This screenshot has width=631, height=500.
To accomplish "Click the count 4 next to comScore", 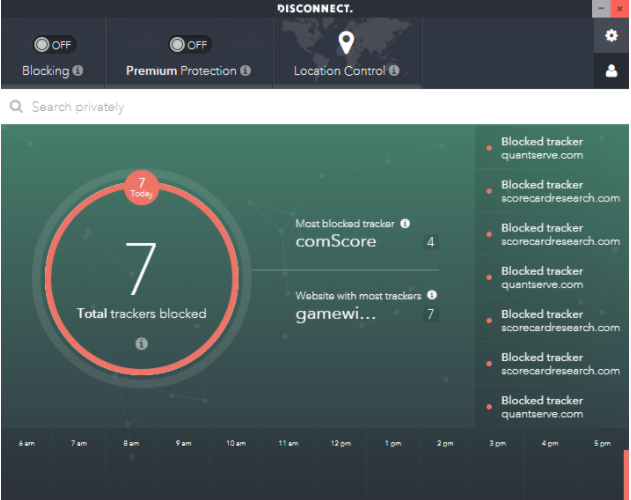I will coord(431,242).
